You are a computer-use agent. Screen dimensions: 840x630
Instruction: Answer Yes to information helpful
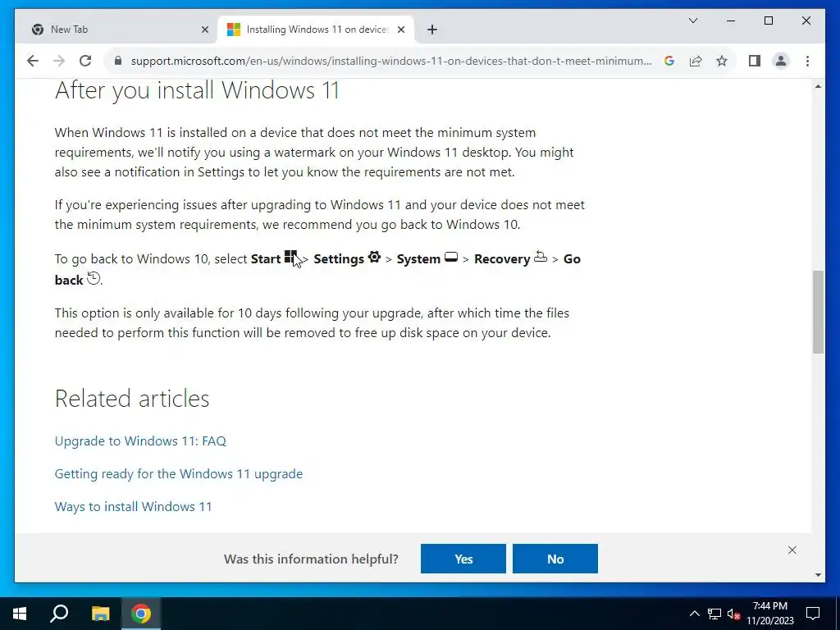click(463, 559)
